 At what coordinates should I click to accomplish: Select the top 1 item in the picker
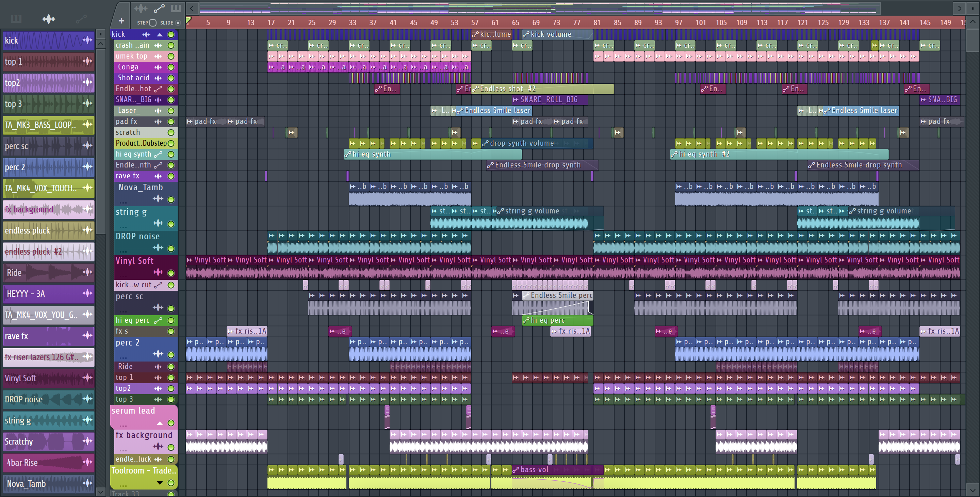click(48, 61)
